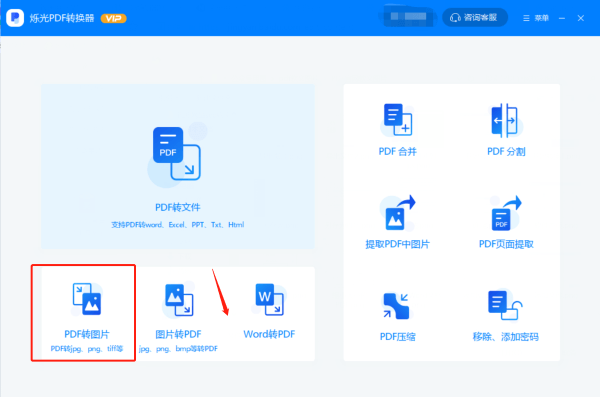Minimize the converter window
600x397 pixels.
click(x=562, y=18)
